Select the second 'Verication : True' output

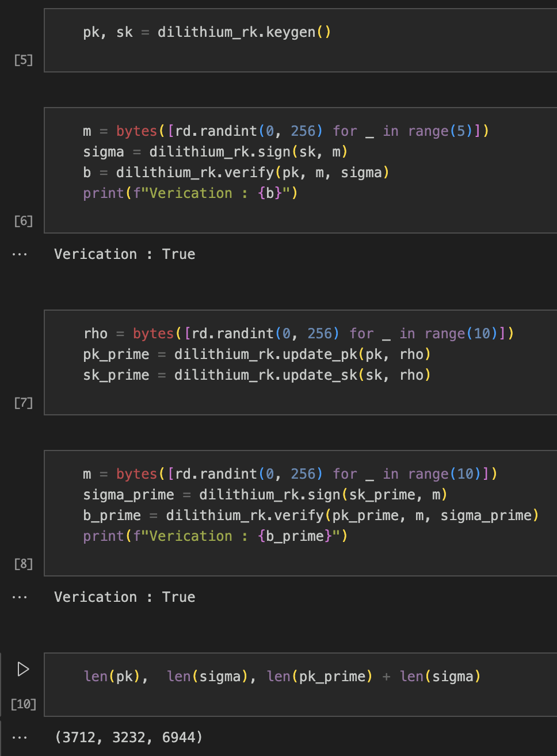(x=124, y=597)
